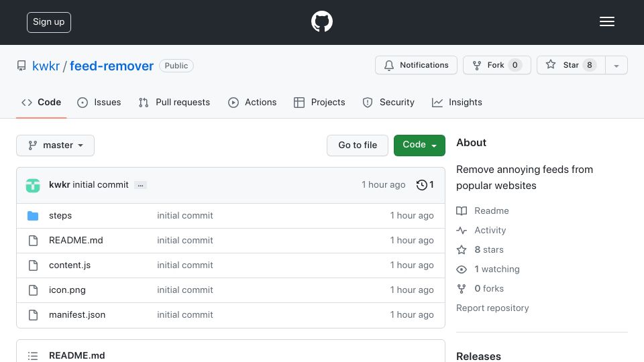Screen dimensions: 644x362
Task: Click the GitHub octocat logo
Action: click(x=321, y=21)
